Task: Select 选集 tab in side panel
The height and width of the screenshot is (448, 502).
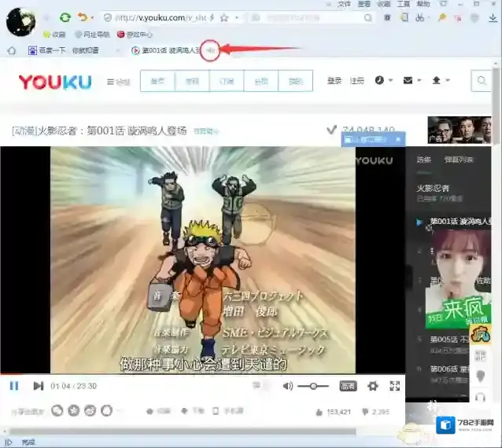Action: (423, 160)
